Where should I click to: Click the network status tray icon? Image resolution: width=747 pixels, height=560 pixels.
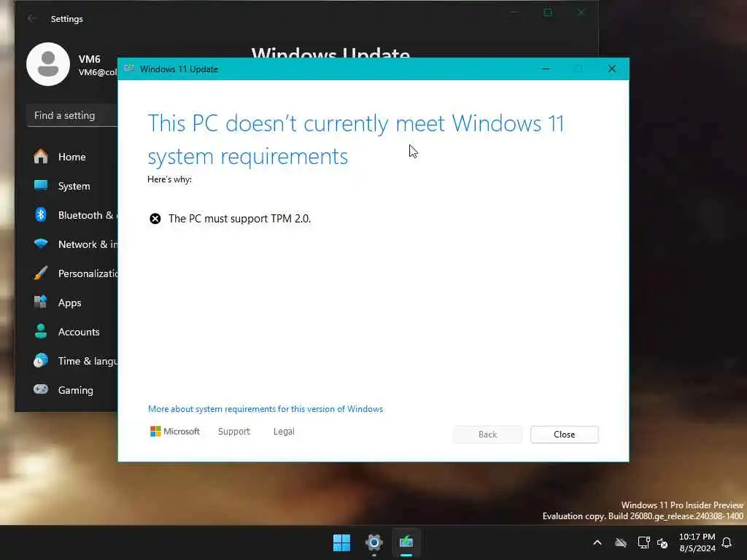pos(643,542)
